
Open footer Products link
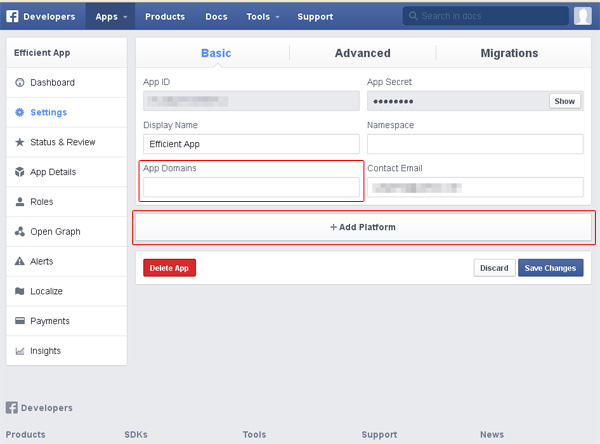tap(26, 434)
